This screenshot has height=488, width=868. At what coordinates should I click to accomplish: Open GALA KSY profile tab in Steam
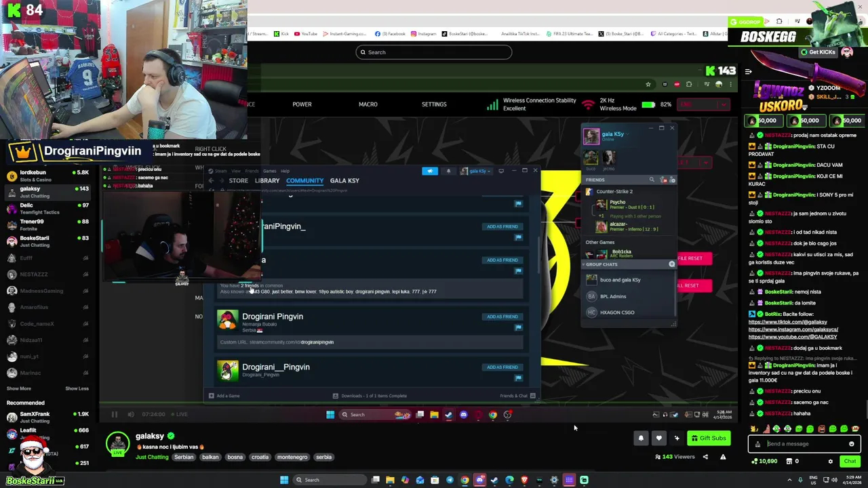[344, 180]
